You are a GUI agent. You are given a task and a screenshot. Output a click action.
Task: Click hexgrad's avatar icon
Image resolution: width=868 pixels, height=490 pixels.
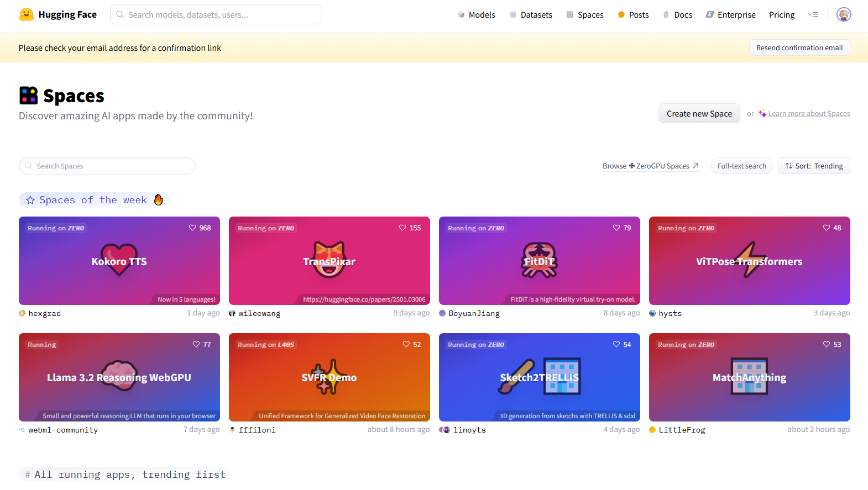tap(22, 313)
